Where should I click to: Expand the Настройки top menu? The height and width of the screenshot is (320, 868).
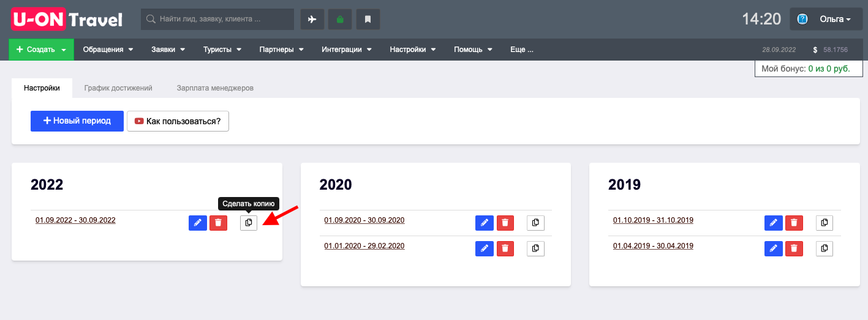point(413,50)
